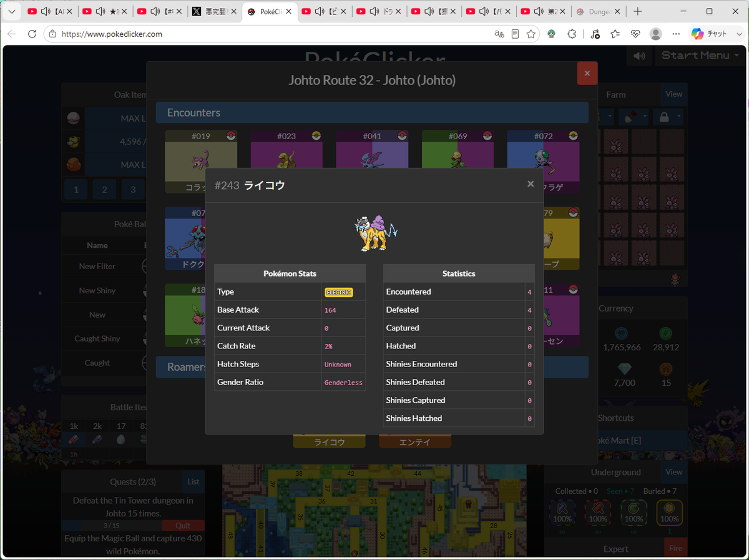Viewport: 749px width, 560px height.
Task: Click the quest progress bar 3/15
Action: click(x=111, y=525)
